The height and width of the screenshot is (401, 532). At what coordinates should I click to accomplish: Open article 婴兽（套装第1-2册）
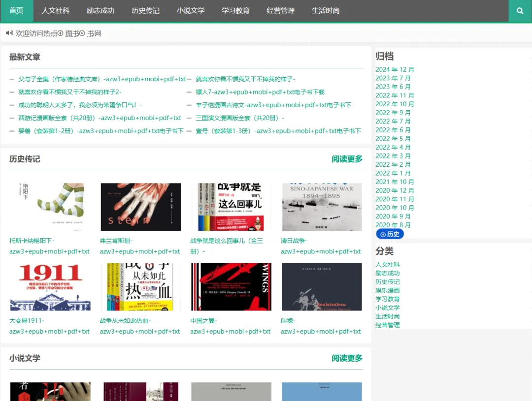pos(101,130)
